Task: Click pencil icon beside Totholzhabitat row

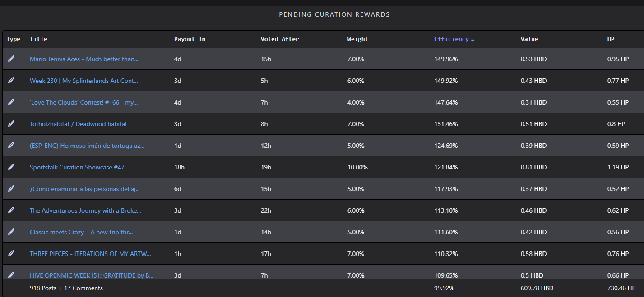Action: 11,124
